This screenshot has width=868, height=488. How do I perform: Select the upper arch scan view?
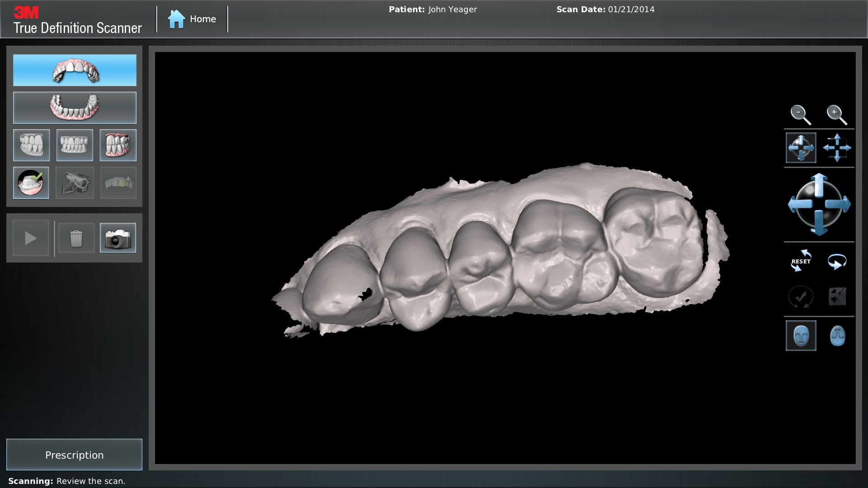(x=75, y=70)
